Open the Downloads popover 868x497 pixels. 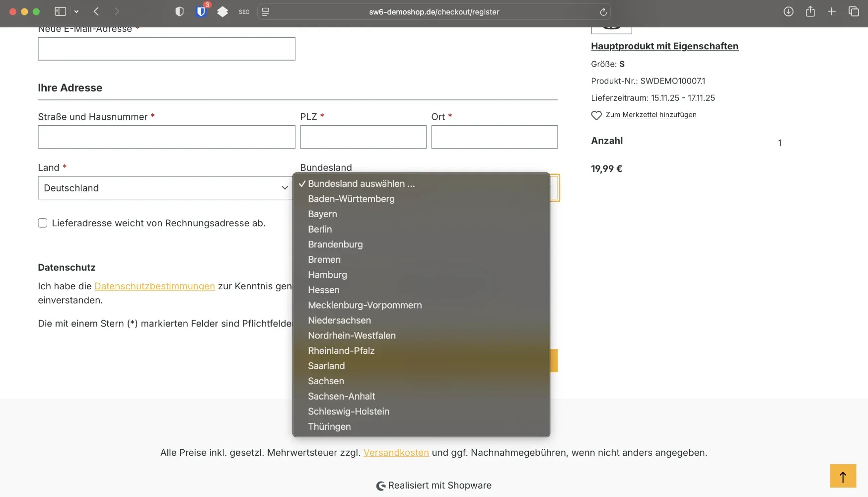click(788, 11)
